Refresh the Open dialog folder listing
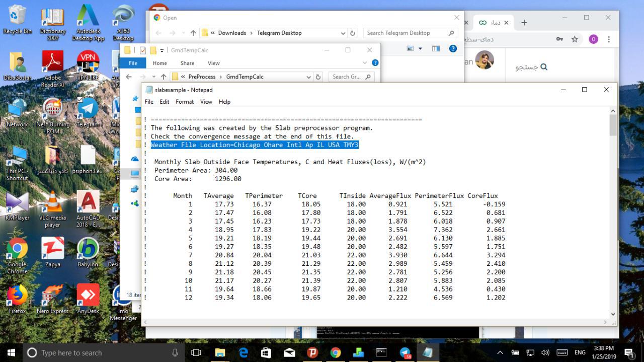644x362 pixels. click(353, 33)
